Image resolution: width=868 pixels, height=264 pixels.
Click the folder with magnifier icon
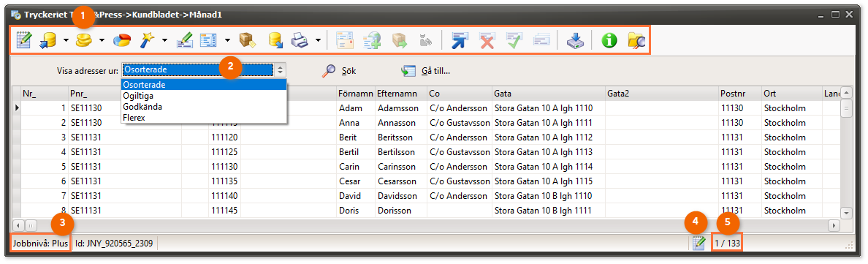(636, 40)
